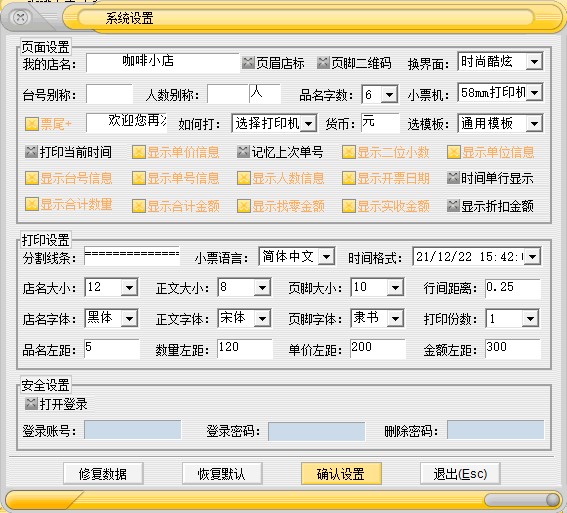Click the 恢复默认 button
Screen dimensions: 567x513
pyautogui.click(x=222, y=473)
